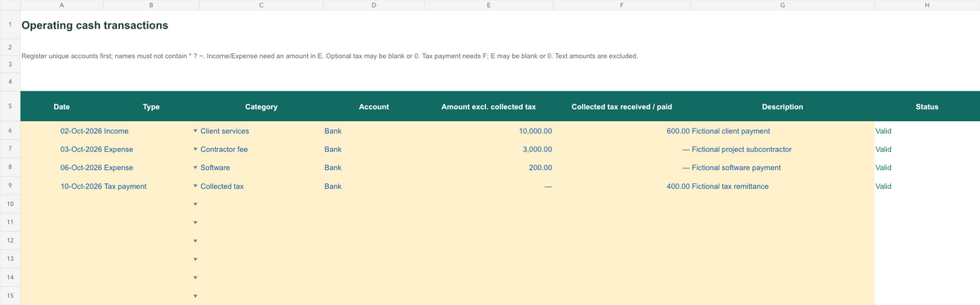Select column C header
This screenshot has width=980, height=305.
(261, 5)
